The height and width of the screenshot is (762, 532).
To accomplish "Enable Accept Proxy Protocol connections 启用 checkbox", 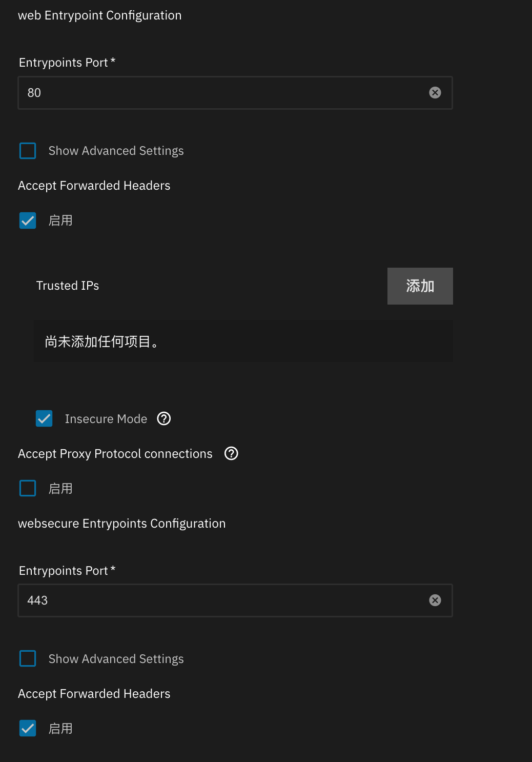I will (28, 489).
